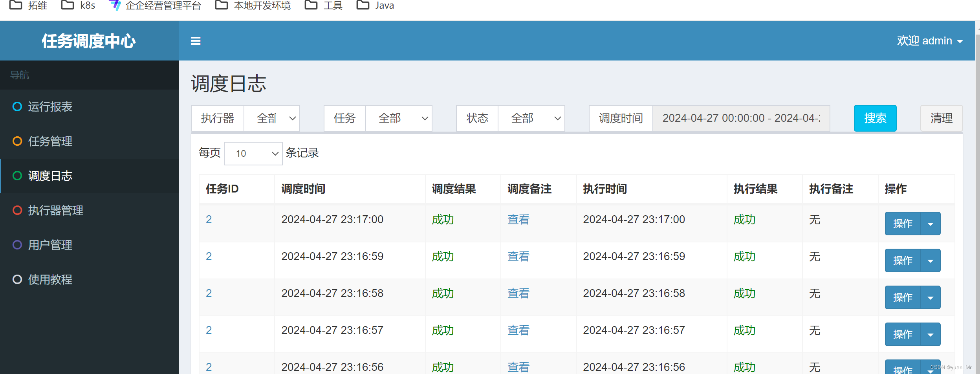Open 使用教程 in the sidebar

pyautogui.click(x=90, y=279)
